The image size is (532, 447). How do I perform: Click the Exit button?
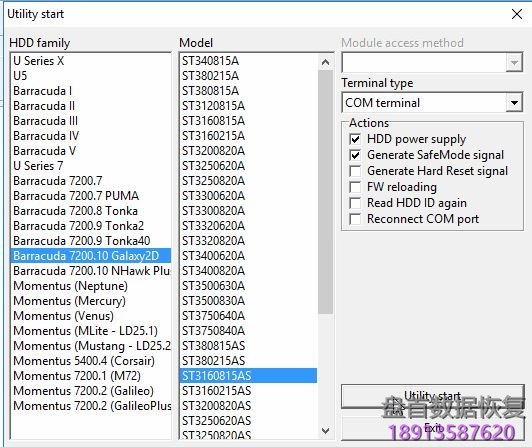point(433,427)
